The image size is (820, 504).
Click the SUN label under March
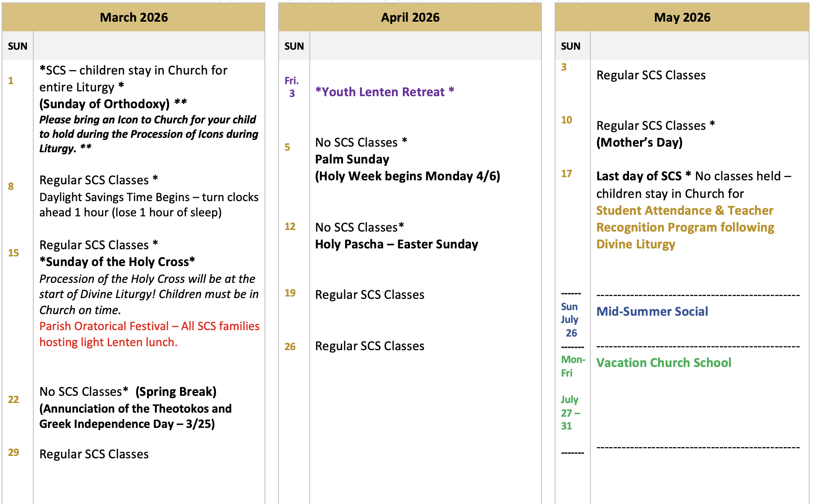18,46
